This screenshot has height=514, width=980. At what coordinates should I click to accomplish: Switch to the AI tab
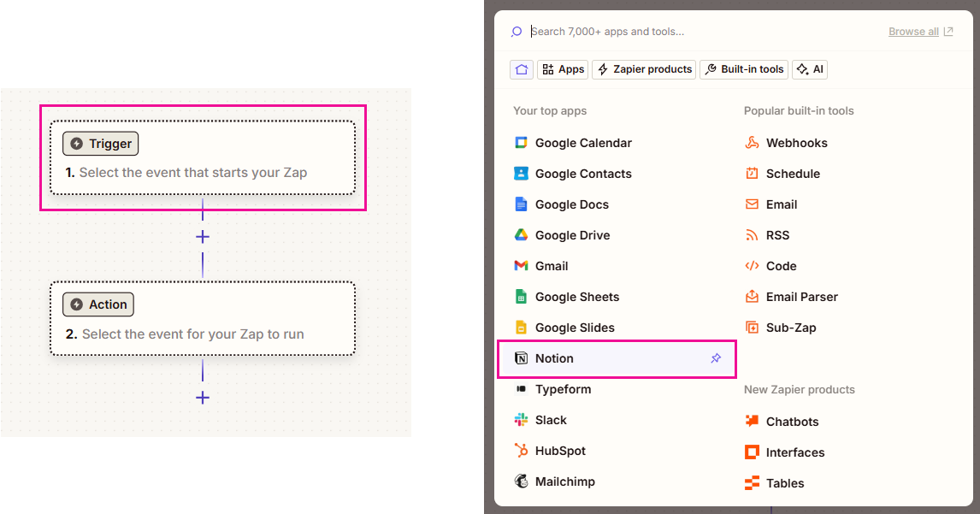pyautogui.click(x=810, y=69)
